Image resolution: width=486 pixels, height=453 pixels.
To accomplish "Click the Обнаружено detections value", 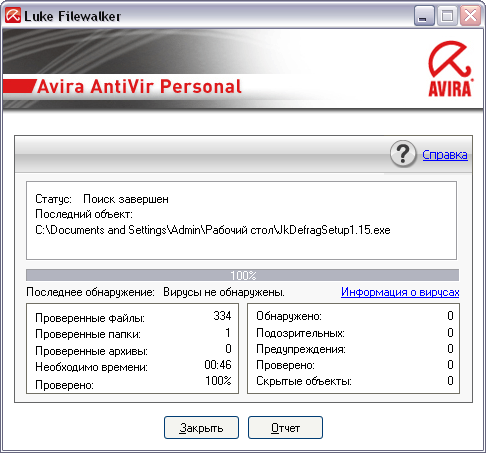I will click(x=450, y=316).
